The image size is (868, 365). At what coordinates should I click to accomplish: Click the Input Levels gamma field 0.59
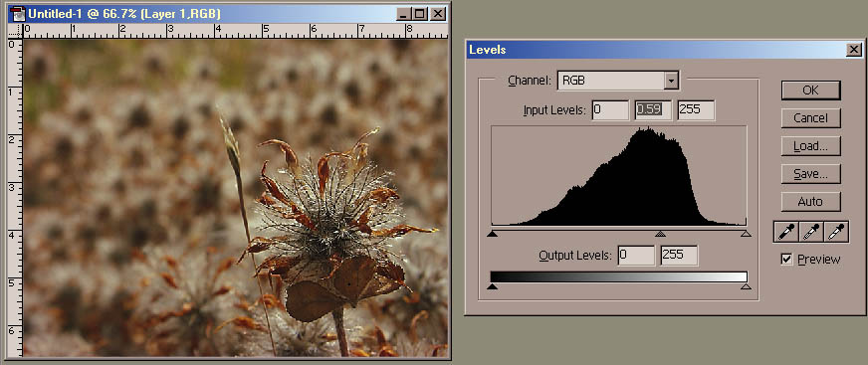coord(653,110)
